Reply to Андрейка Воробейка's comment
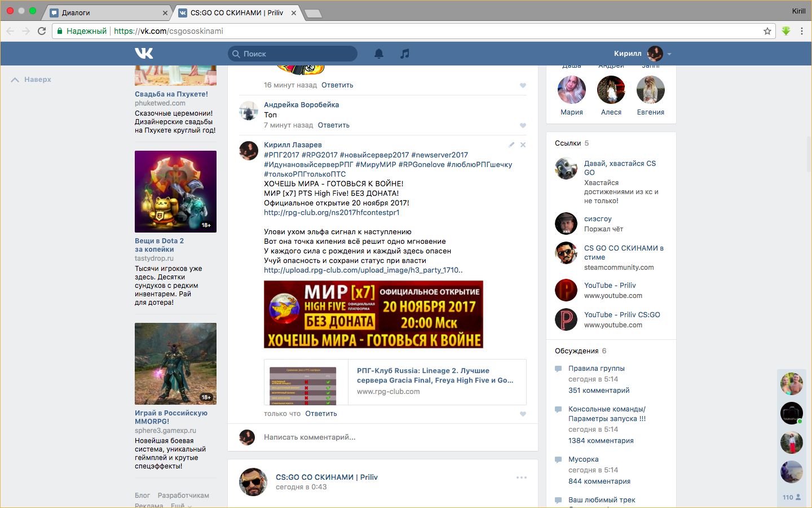This screenshot has width=812, height=508. (333, 125)
